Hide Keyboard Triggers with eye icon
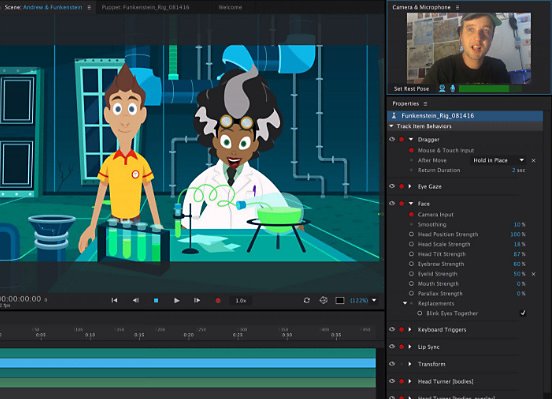This screenshot has height=399, width=552. click(x=392, y=329)
